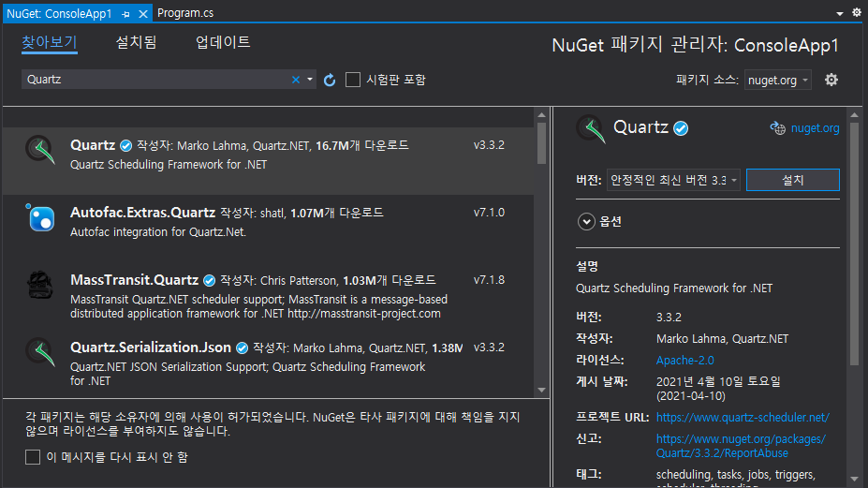868x488 pixels.
Task: Open tab well settings gear
Action: point(857,12)
